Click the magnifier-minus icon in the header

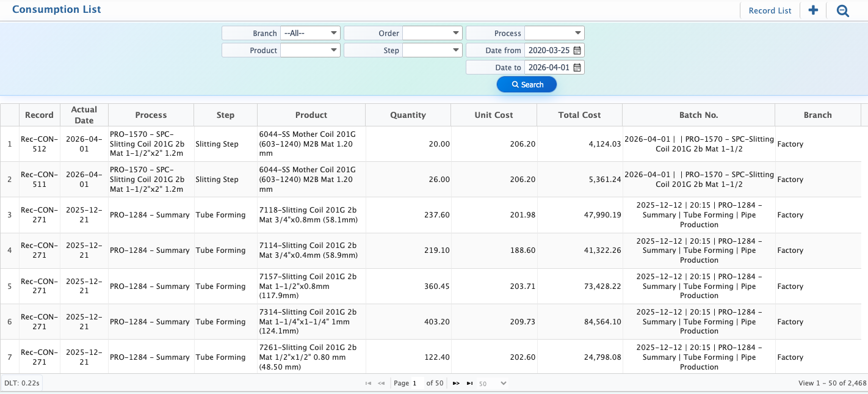[843, 10]
